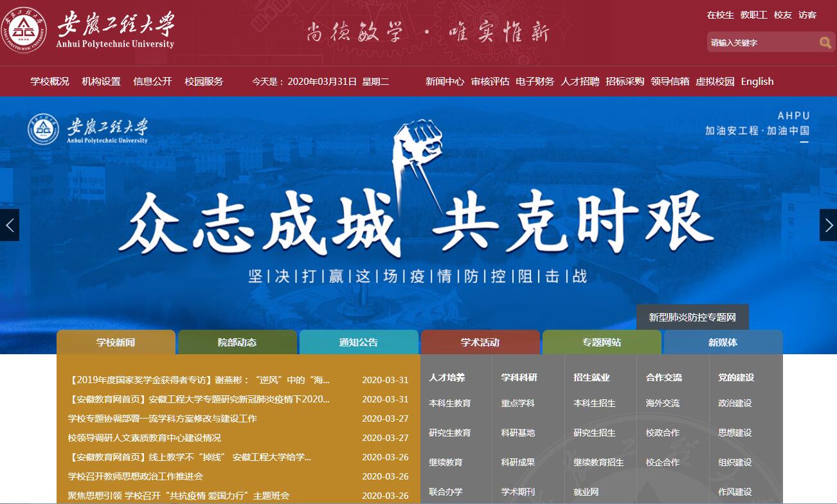837x504 pixels.
Task: Click 人才培养 column heading
Action: tap(447, 377)
